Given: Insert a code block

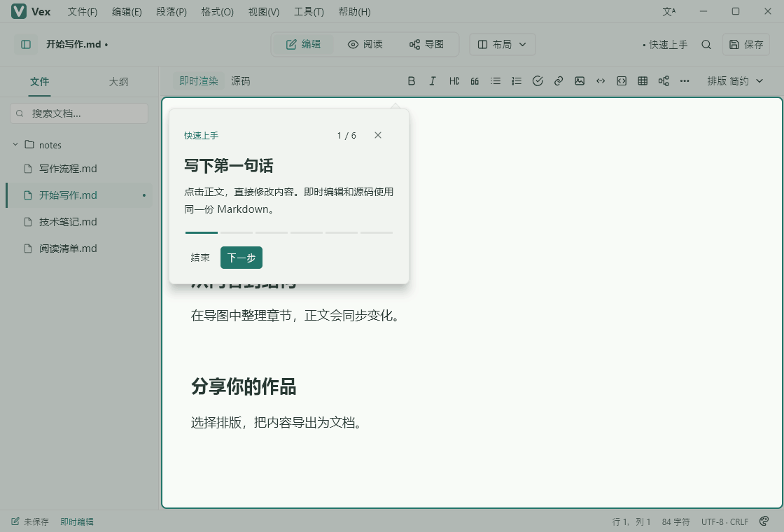Looking at the screenshot, I should (x=622, y=81).
